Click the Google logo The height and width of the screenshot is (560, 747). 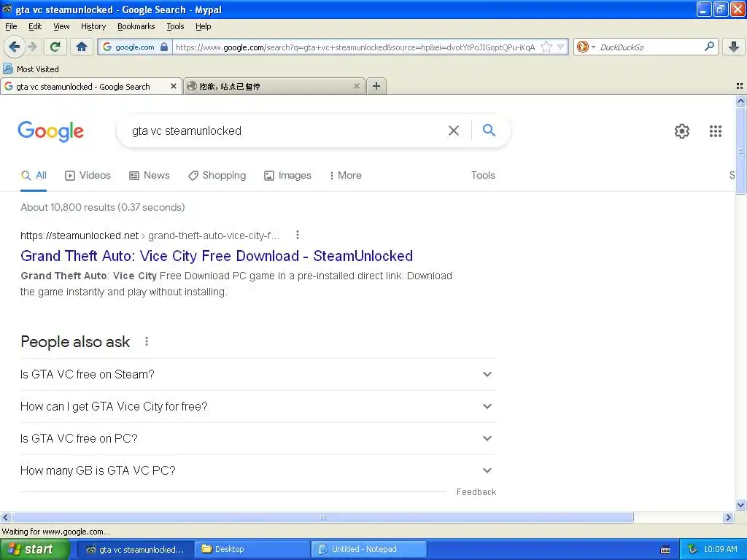coord(50,131)
